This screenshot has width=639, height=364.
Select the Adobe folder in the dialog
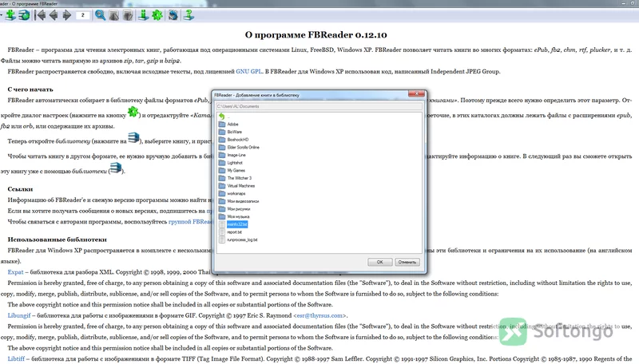click(x=232, y=125)
